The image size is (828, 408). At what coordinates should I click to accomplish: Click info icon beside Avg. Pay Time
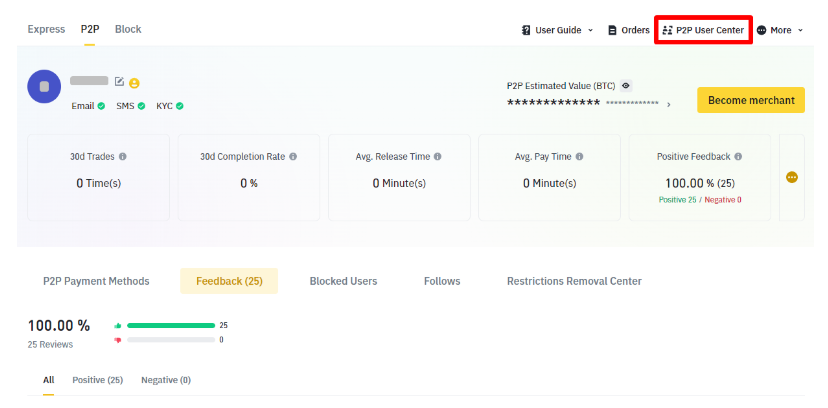click(x=580, y=157)
